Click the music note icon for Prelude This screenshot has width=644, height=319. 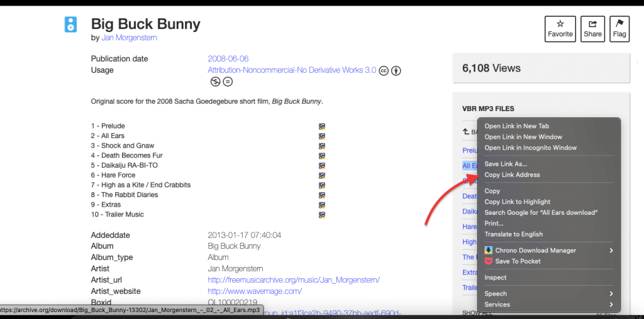322,126
